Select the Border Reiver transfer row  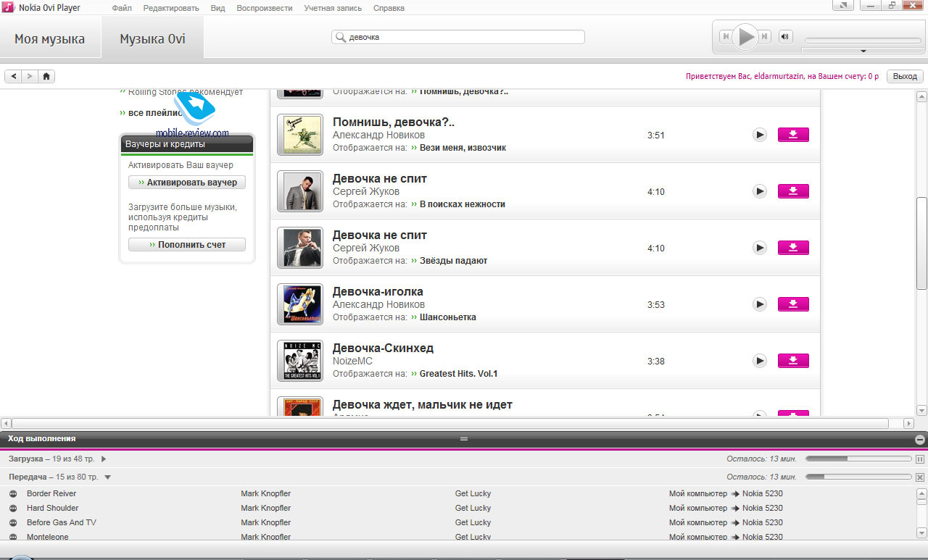458,493
